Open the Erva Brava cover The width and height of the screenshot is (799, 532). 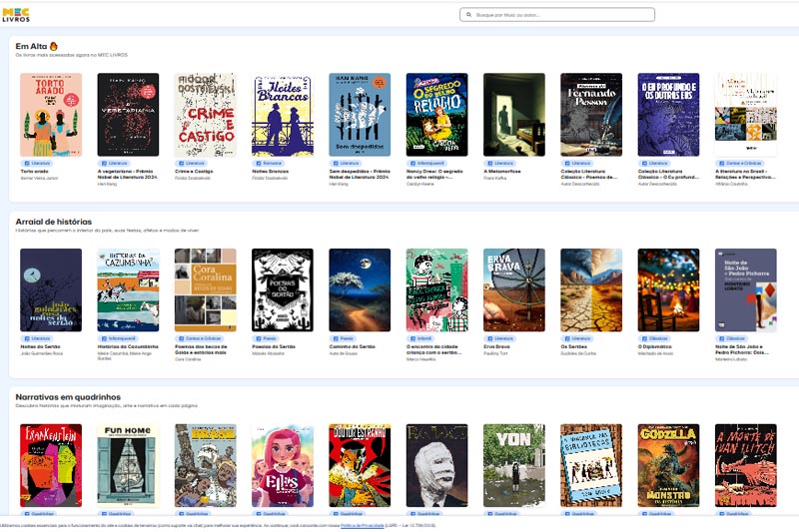click(x=514, y=290)
